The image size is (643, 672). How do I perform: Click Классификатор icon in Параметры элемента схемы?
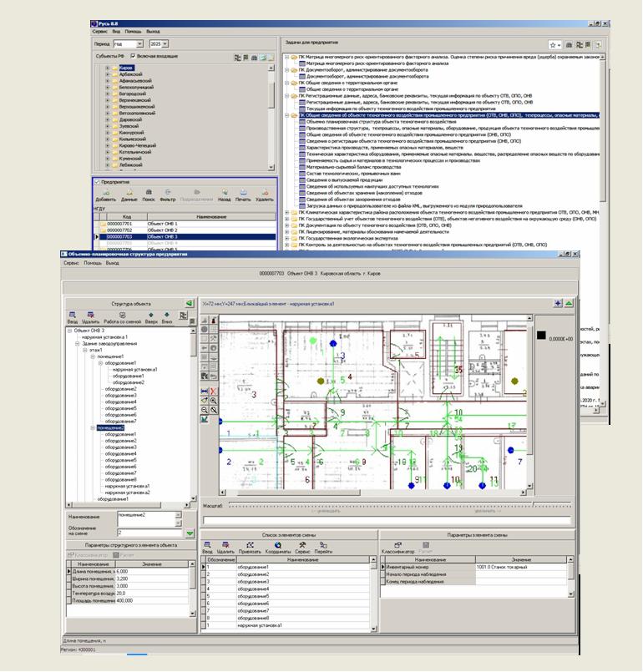pyautogui.click(x=398, y=546)
